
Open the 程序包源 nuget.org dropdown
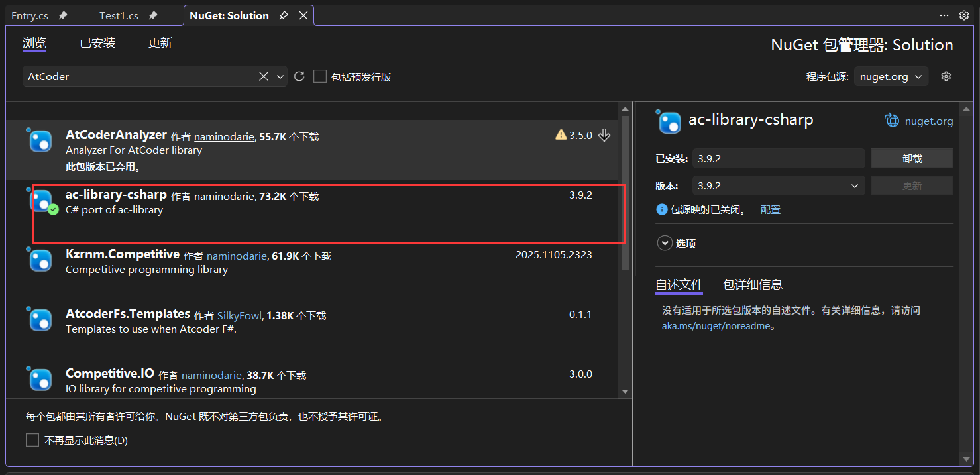[x=891, y=76]
